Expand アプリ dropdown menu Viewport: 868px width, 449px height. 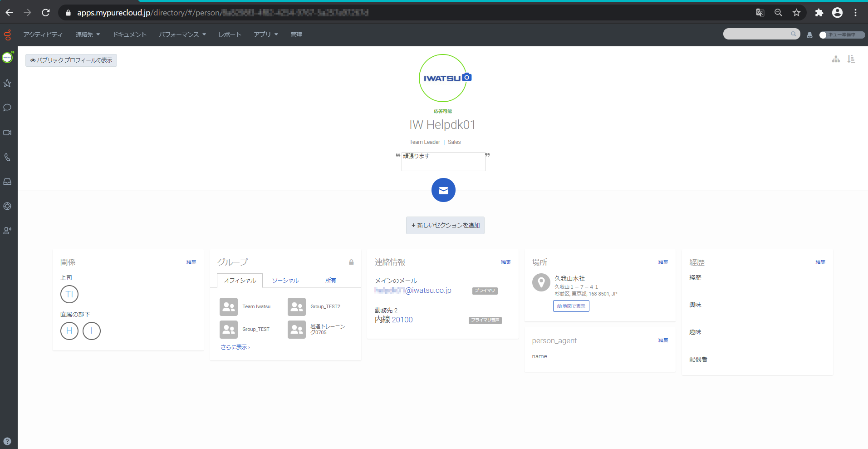pyautogui.click(x=266, y=35)
